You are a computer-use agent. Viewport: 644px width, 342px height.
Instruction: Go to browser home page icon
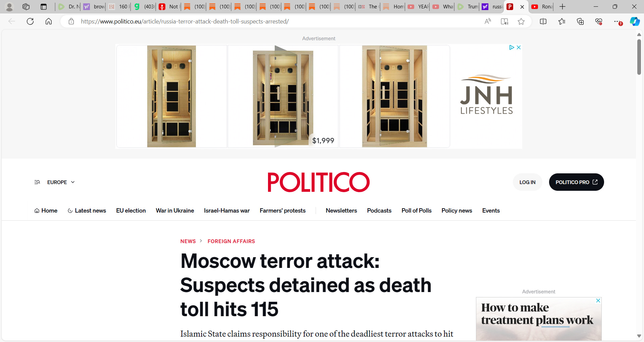[49, 21]
